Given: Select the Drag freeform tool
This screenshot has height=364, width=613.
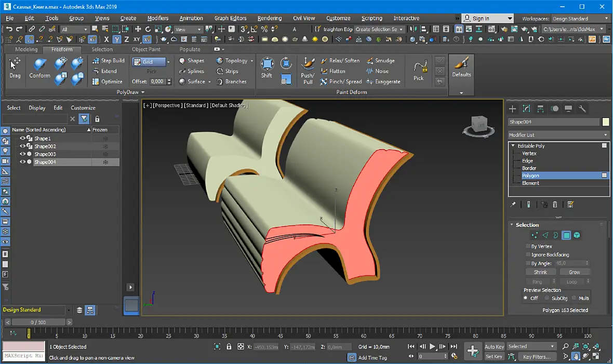Looking at the screenshot, I should pyautogui.click(x=15, y=68).
